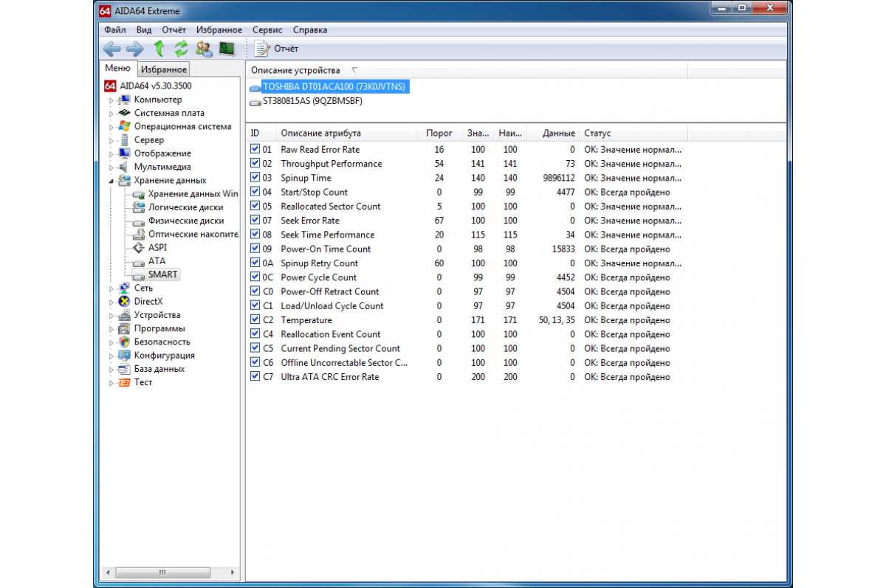
Task: Uncheck the Raw Read Error Rate checkbox
Action: tap(255, 149)
